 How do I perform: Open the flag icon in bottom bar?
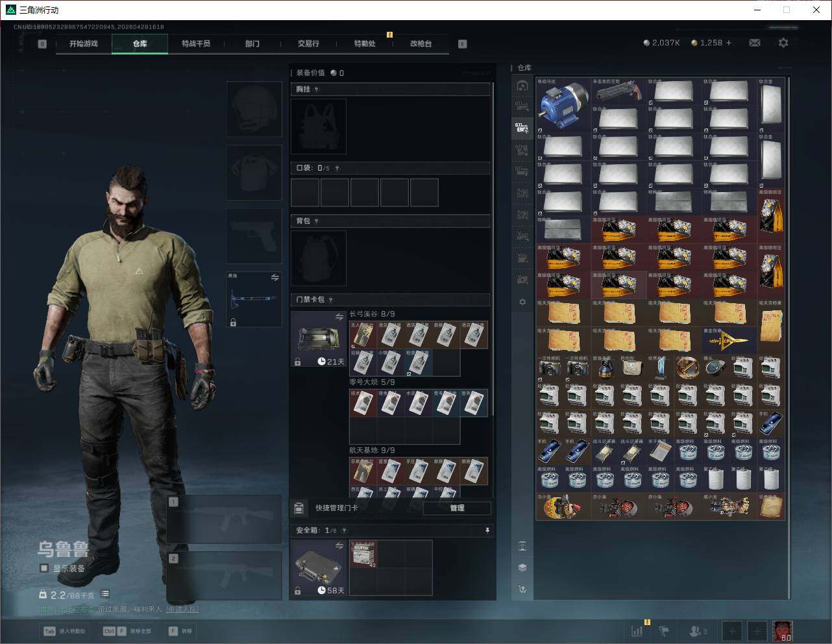coord(664,631)
